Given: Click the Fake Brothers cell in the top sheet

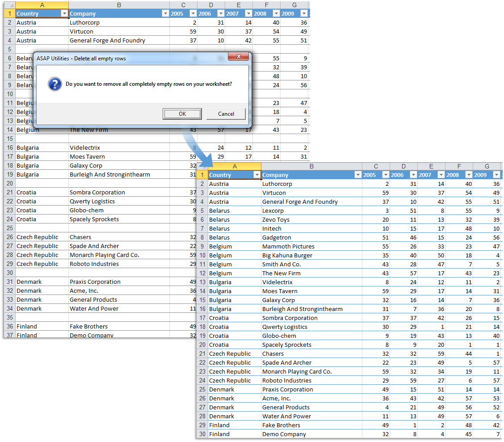Looking at the screenshot, I should (119, 326).
